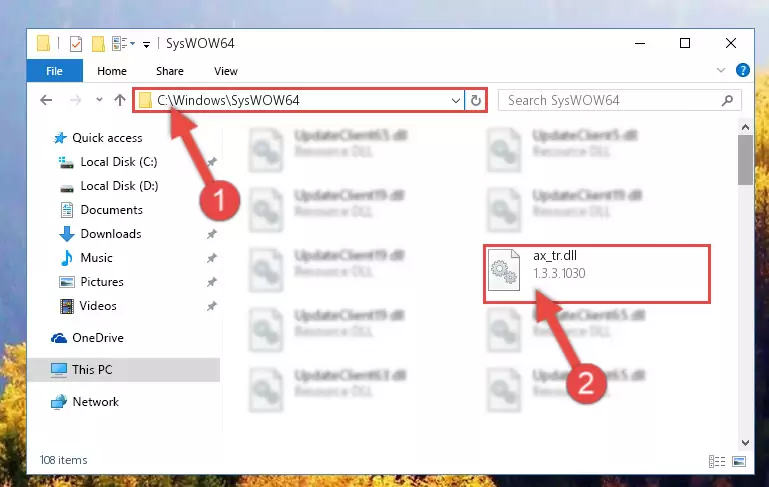Click the ax_tr.dll gear file icon

tap(504, 270)
